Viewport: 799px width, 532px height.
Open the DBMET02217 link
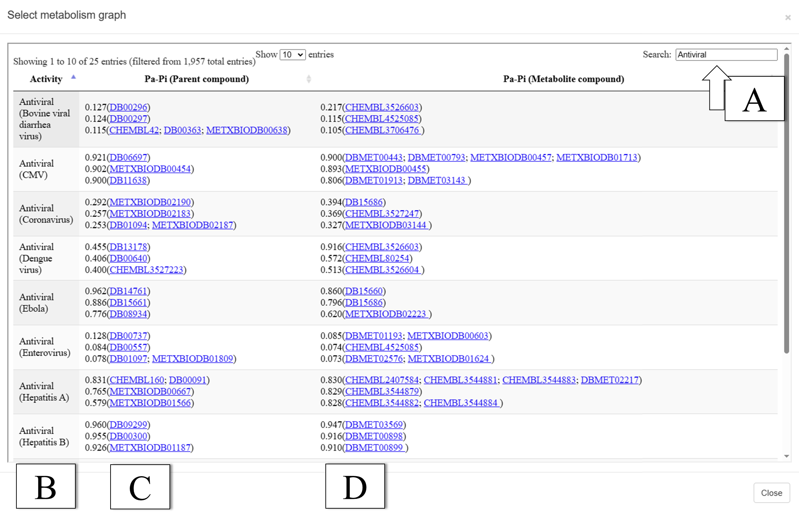(610, 380)
